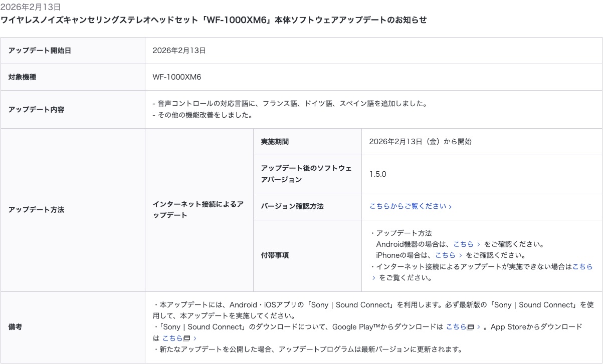Select the アップデート開始日 row header cell
Screen dimensions: 603x364
coord(73,51)
